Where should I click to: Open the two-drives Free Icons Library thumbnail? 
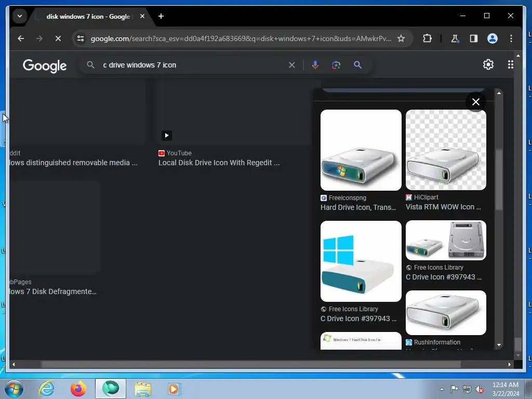(446, 240)
